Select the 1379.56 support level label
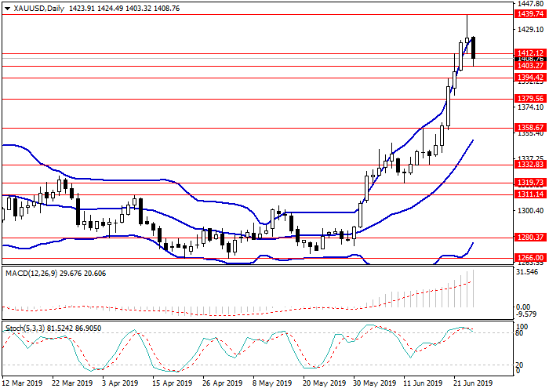 pyautogui.click(x=530, y=99)
